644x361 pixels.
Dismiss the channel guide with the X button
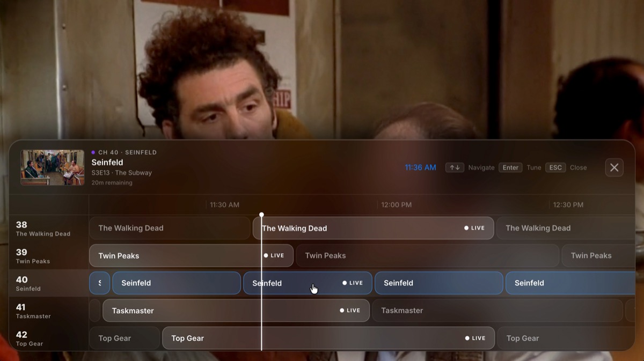[614, 167]
